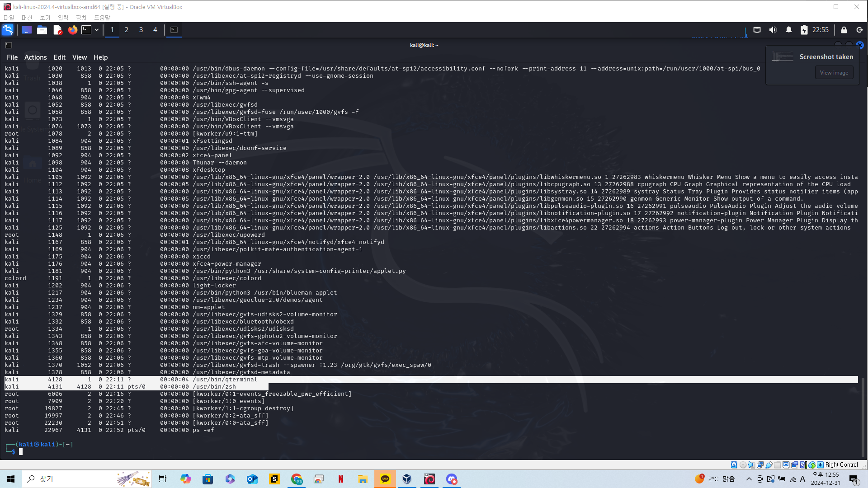The image size is (868, 488).
Task: Click the log out icon in panel
Action: coord(859,30)
